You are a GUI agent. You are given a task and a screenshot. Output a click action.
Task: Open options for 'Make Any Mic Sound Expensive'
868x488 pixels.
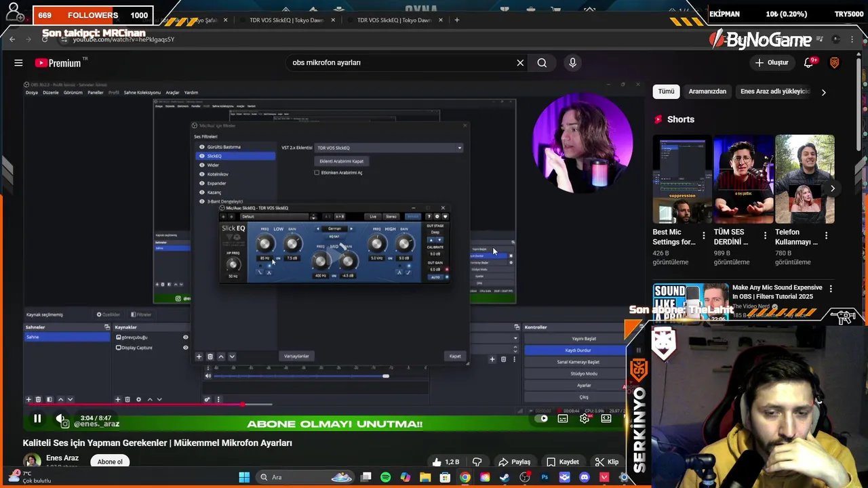(831, 289)
